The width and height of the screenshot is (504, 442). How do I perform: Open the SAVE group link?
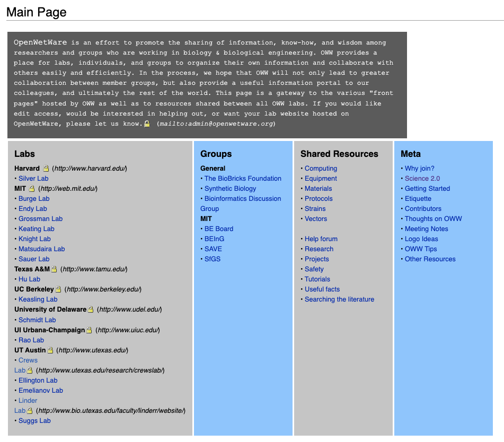pos(213,249)
